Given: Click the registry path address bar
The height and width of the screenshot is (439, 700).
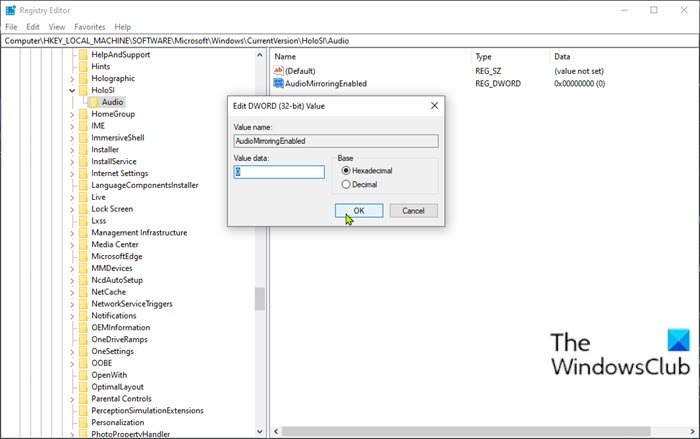Looking at the screenshot, I should click(350, 41).
